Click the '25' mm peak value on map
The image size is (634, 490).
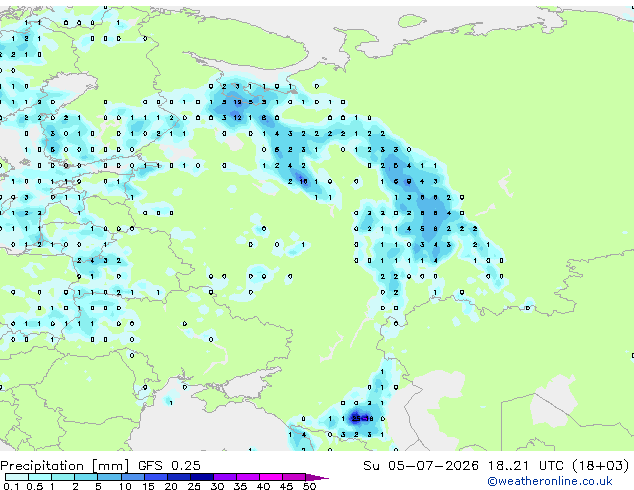click(x=356, y=418)
